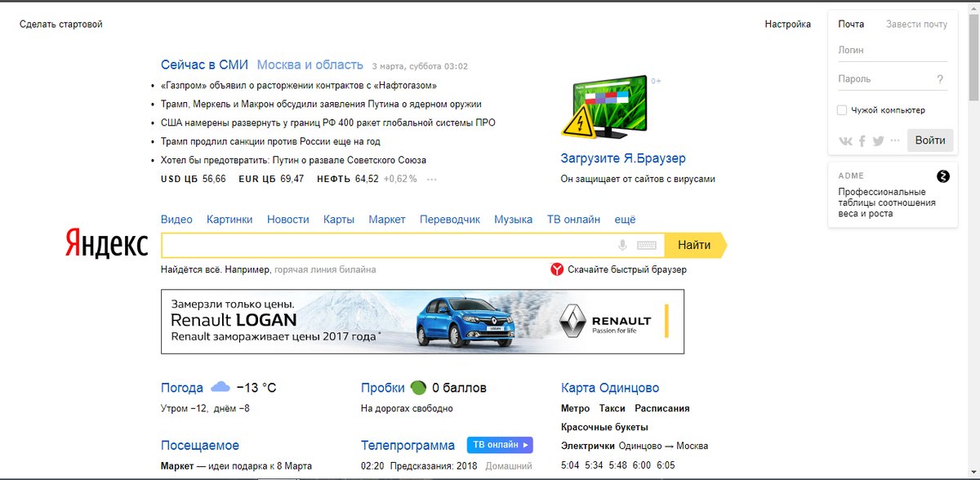The width and height of the screenshot is (980, 480).
Task: Click the red Yandex browser Y icon
Action: click(557, 269)
